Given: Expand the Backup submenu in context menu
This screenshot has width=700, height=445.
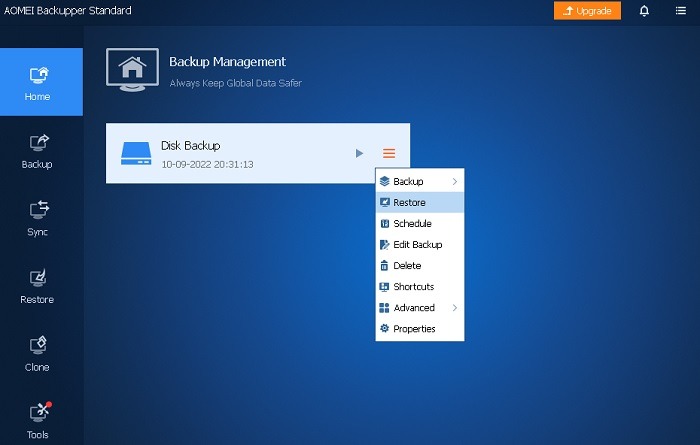Looking at the screenshot, I should pos(420,181).
